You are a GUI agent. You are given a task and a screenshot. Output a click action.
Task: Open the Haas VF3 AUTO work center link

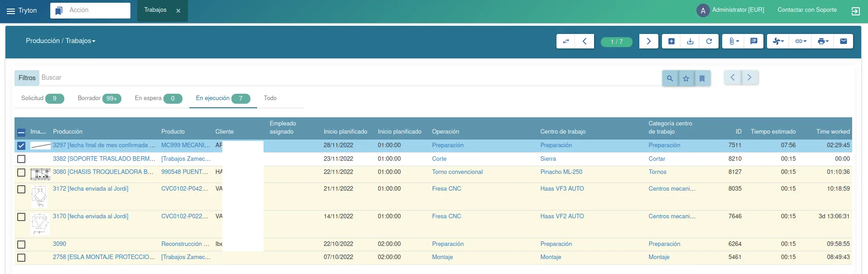[x=562, y=189]
